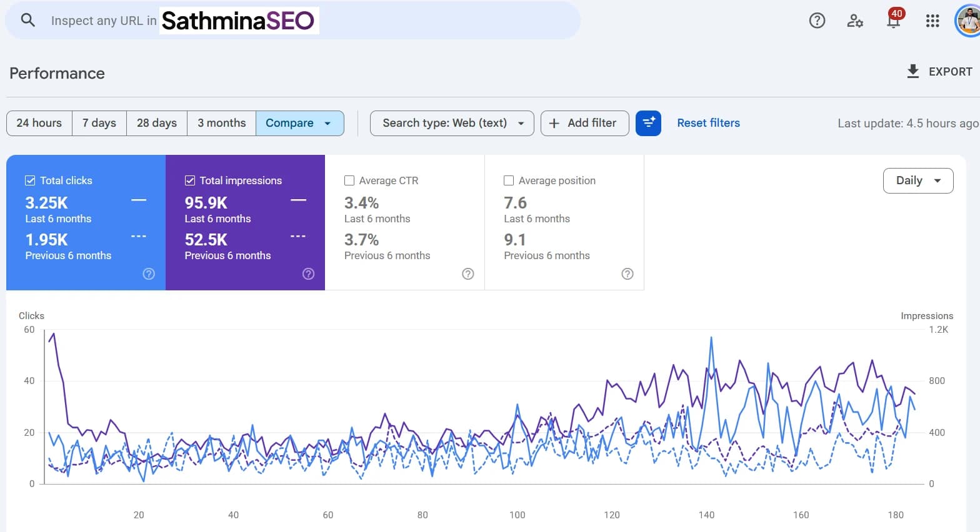Click the EXPORT button label
The height and width of the screenshot is (532, 980).
tap(951, 72)
